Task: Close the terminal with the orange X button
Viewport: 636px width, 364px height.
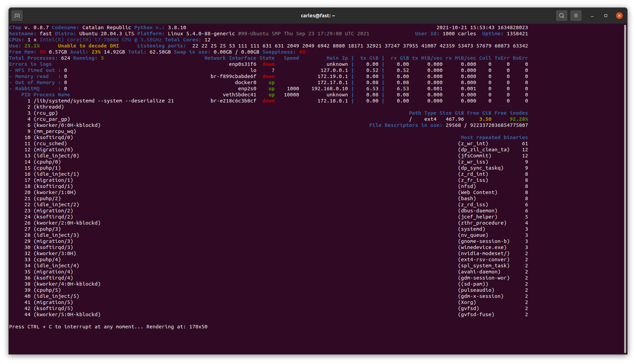Action: [x=619, y=16]
